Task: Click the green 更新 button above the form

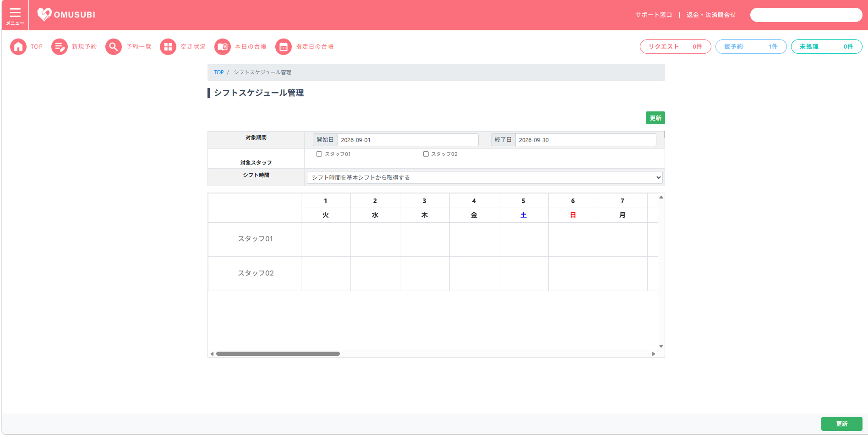Action: coord(655,118)
